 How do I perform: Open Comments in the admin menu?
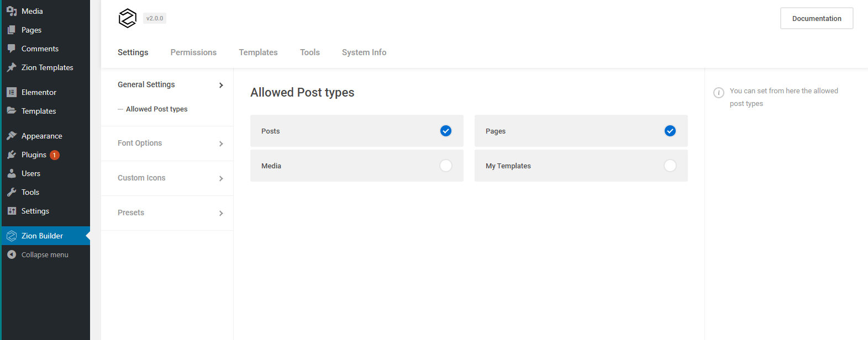click(x=46, y=49)
